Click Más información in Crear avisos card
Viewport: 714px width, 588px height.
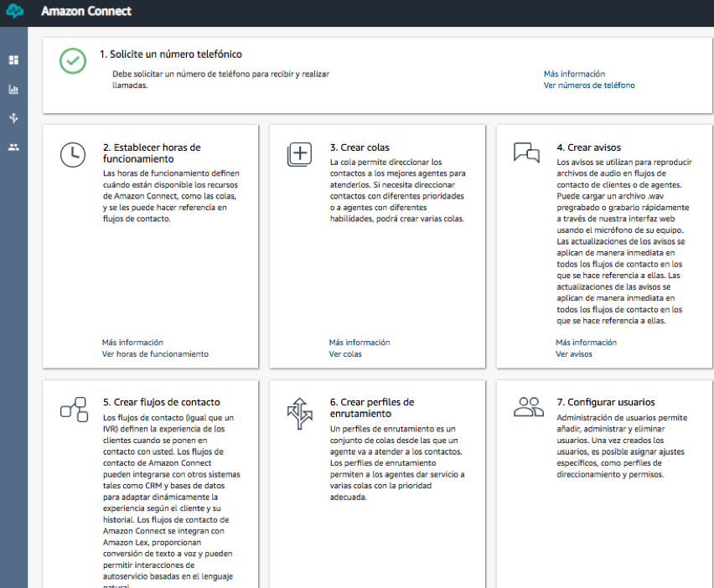click(586, 343)
